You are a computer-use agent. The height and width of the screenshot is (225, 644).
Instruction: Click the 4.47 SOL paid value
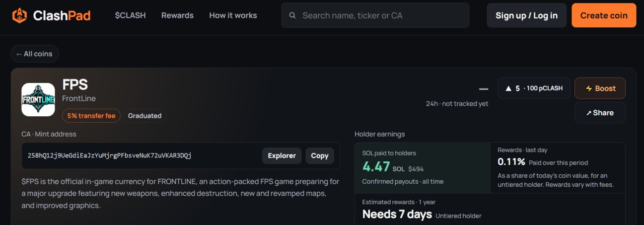tap(376, 167)
